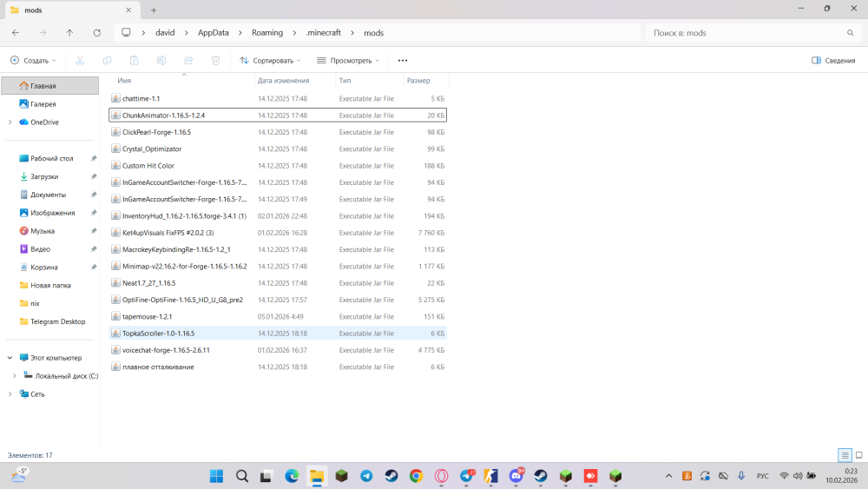The image size is (868, 489).
Task: Select the mods window tab
Action: pos(71,10)
